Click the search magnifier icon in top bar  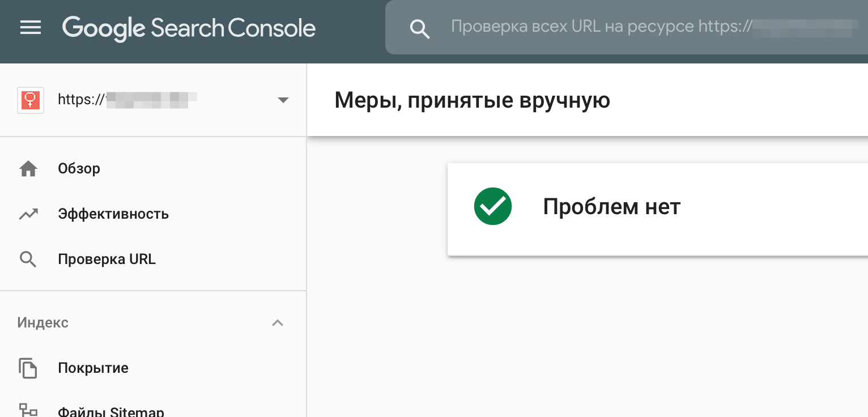(x=420, y=28)
